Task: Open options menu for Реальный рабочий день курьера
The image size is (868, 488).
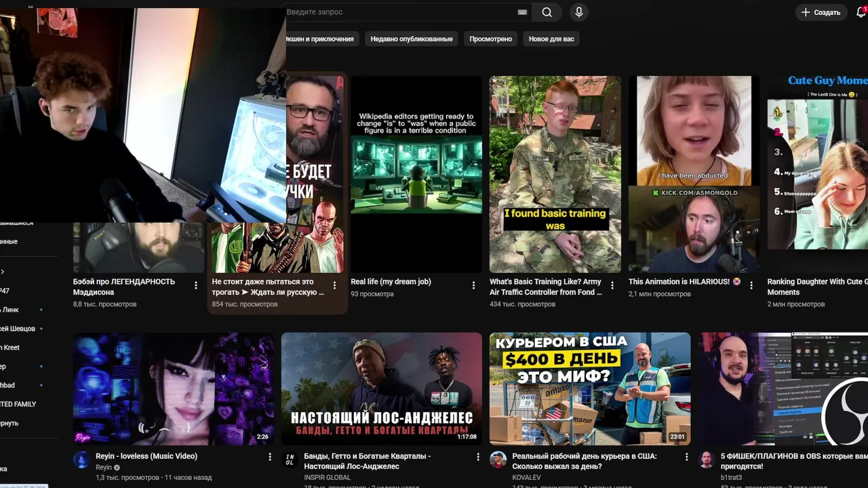Action: [x=686, y=457]
